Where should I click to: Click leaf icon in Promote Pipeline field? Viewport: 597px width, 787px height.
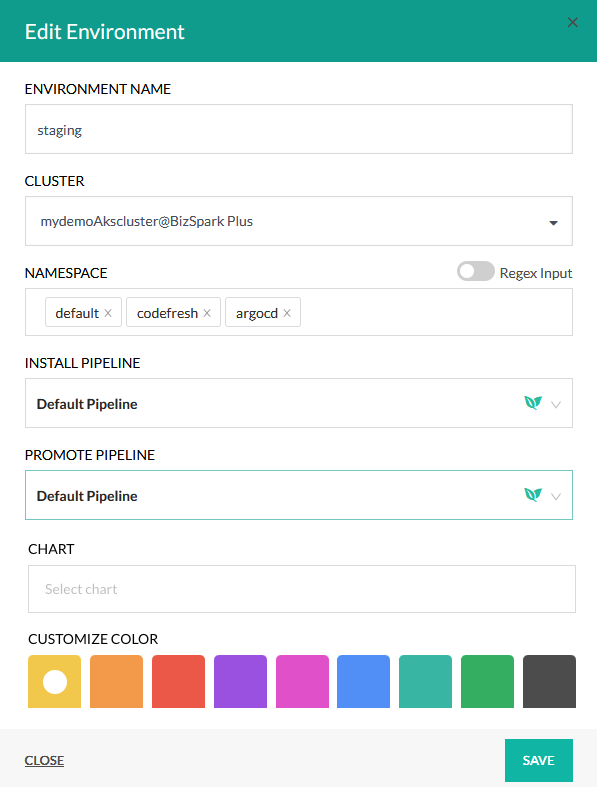coord(533,494)
